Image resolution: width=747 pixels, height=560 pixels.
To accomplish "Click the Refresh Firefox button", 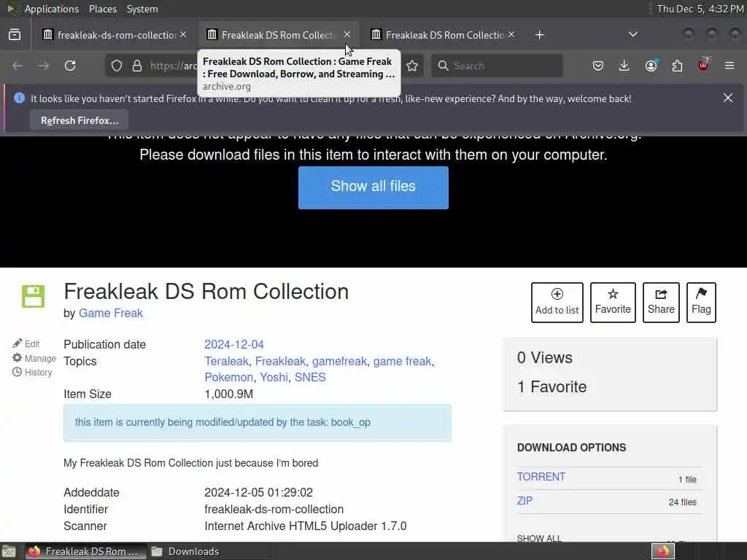I will [x=79, y=120].
